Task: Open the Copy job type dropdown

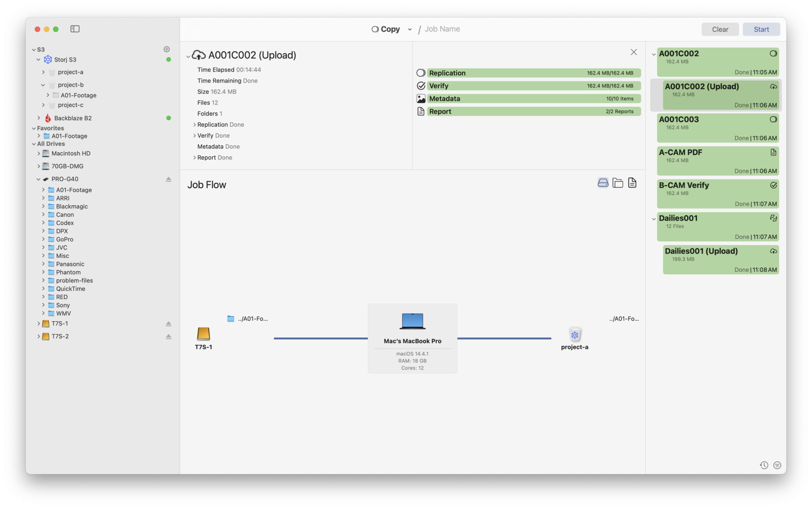Action: tap(409, 29)
